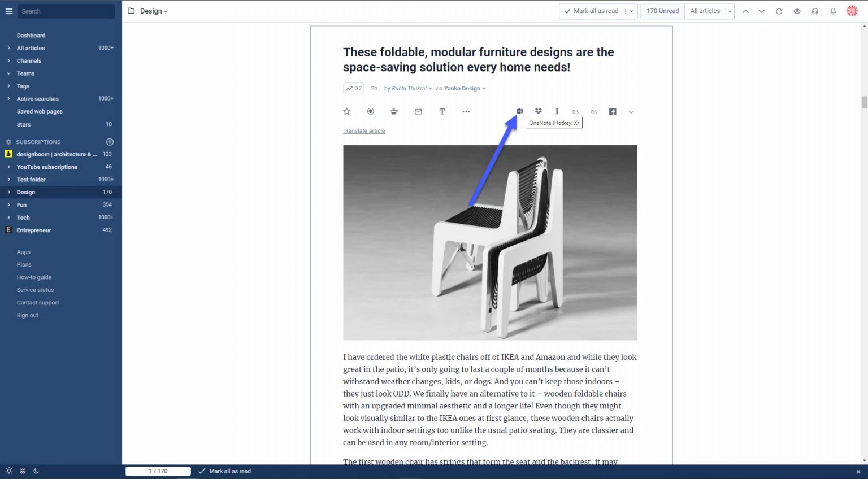Open user profile avatar
This screenshot has width=868, height=479.
click(x=852, y=11)
